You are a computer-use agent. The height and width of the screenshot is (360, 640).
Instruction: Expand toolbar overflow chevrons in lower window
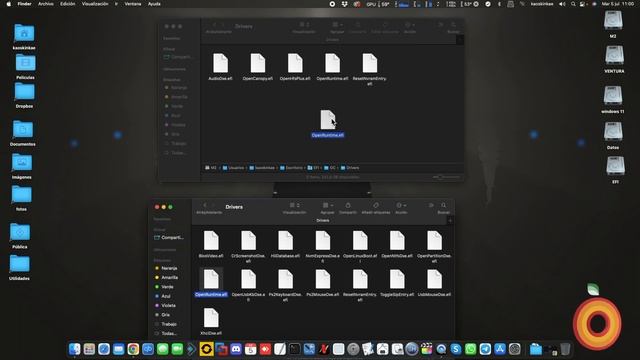(x=431, y=205)
